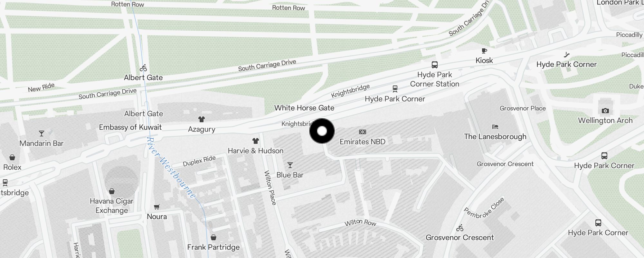
Task: Click the Mandarin Bar cocktail icon
Action: (x=42, y=134)
